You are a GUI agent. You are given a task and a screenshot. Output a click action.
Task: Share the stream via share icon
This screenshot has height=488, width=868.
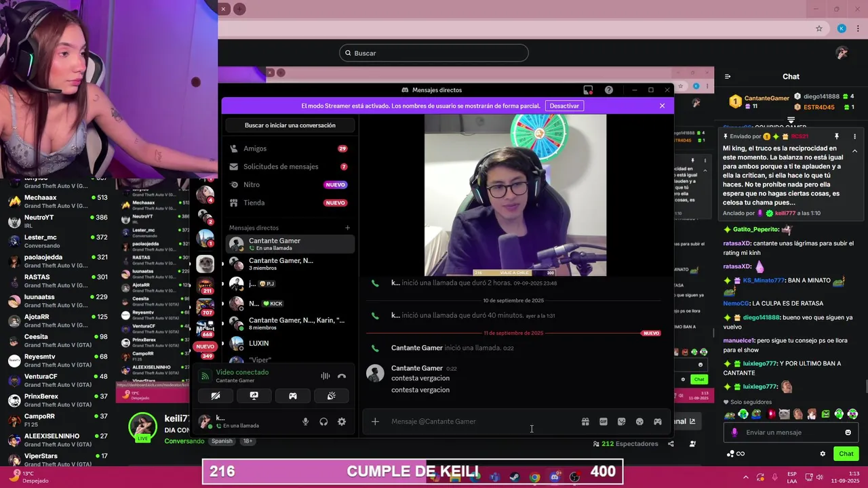pos(671,444)
